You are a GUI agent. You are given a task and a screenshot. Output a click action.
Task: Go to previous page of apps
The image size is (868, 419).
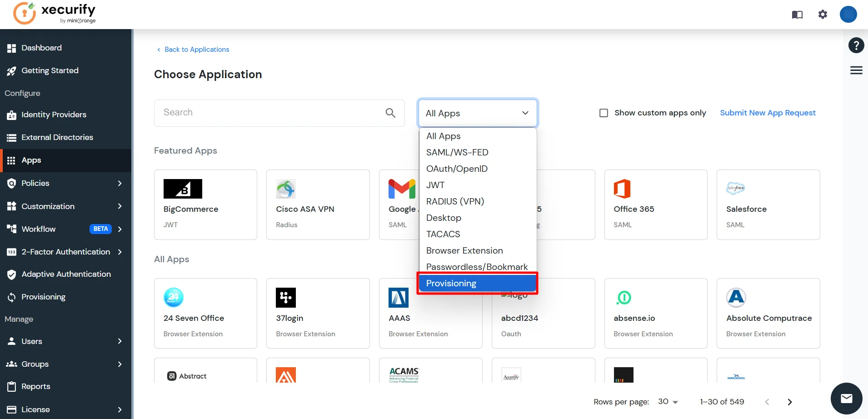pyautogui.click(x=767, y=402)
